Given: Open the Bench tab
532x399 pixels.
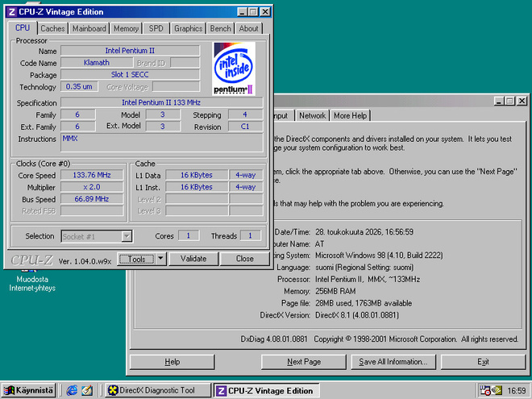Looking at the screenshot, I should 220,28.
